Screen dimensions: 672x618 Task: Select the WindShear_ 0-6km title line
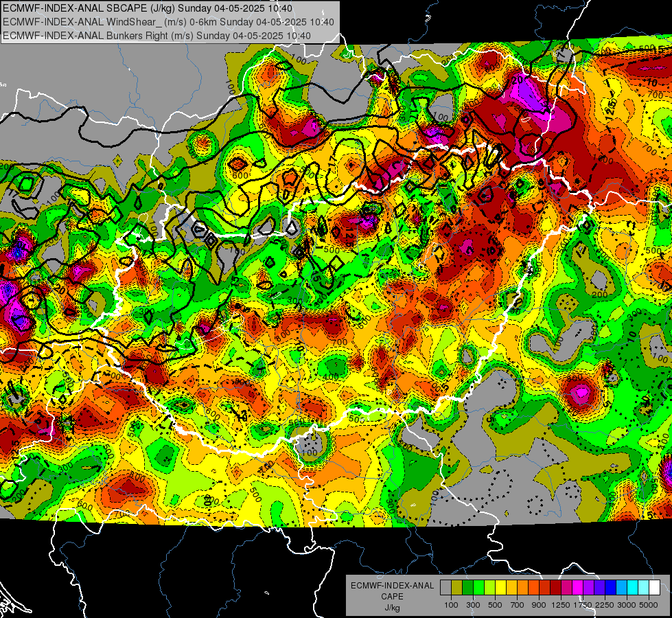click(x=168, y=22)
